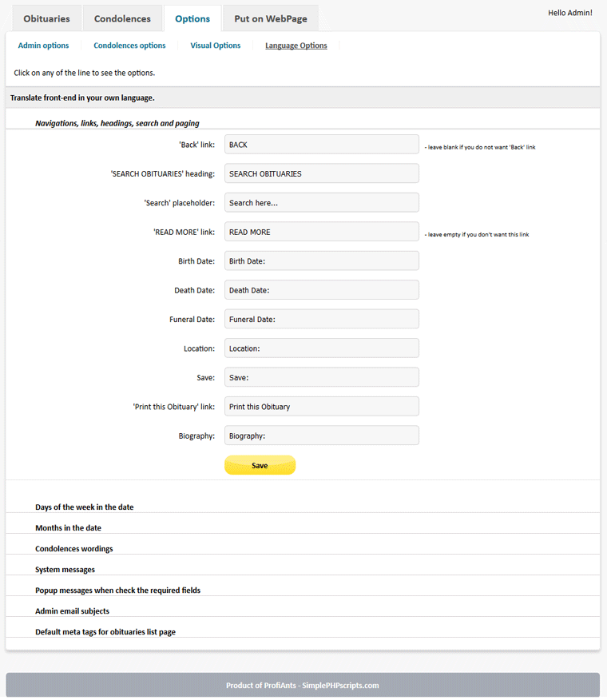The width and height of the screenshot is (607, 700).
Task: Open the Put on WebPage tab
Action: coord(270,17)
